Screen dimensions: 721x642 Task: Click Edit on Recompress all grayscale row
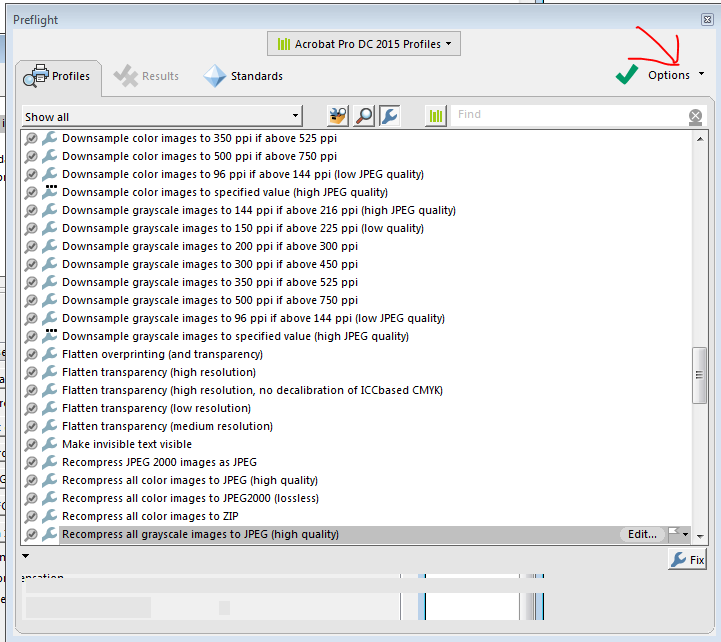tap(642, 534)
